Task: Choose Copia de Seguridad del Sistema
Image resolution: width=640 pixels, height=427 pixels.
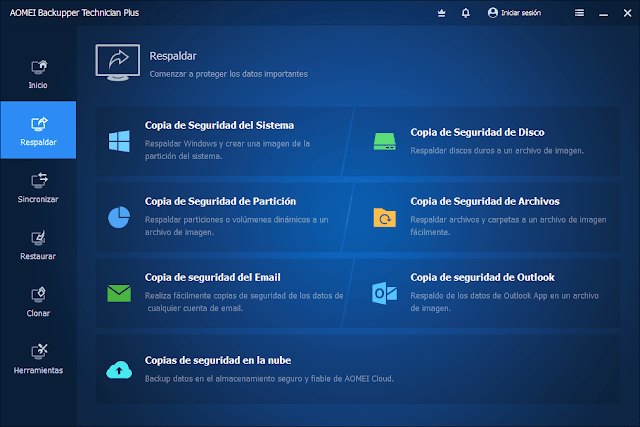Action: (x=219, y=126)
